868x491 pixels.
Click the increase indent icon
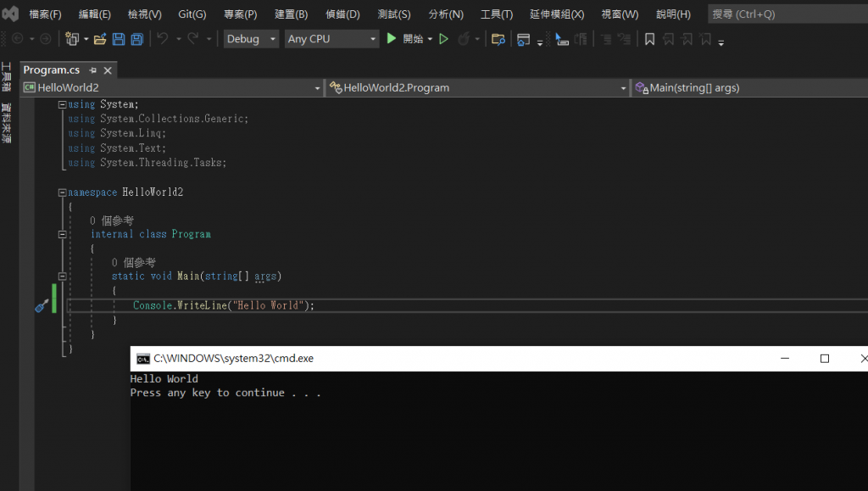[x=625, y=39]
